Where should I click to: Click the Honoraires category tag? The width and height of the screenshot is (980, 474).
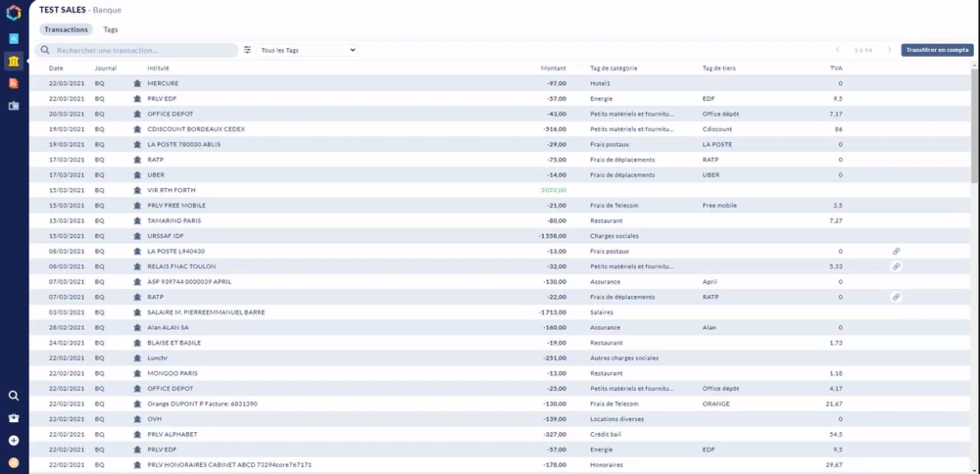607,464
